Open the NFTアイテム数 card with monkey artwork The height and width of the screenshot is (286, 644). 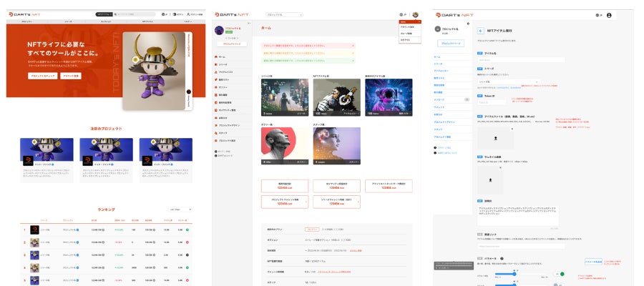(337, 98)
